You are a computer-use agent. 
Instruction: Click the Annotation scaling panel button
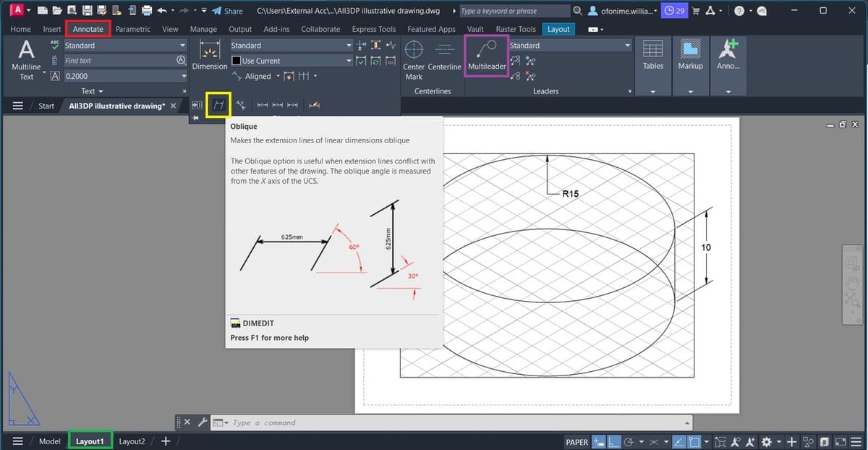728,55
